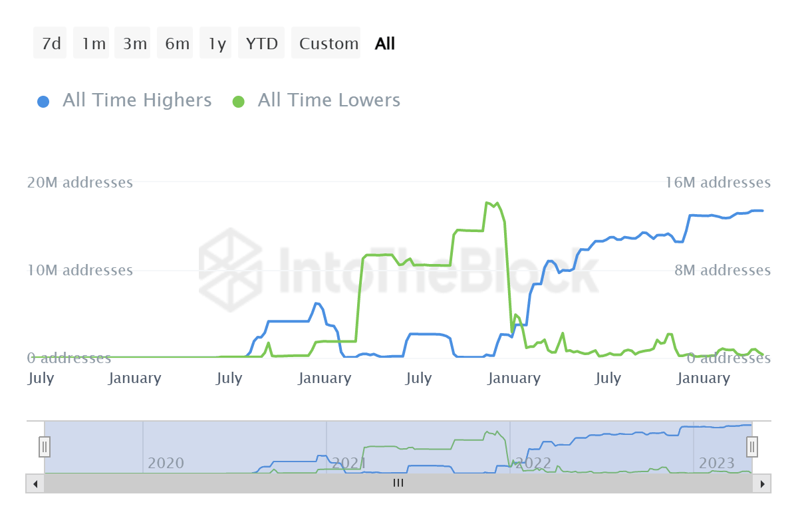Screen dimensions: 798x532
Task: Toggle the green All Time Lowers dot
Action: pyautogui.click(x=238, y=102)
